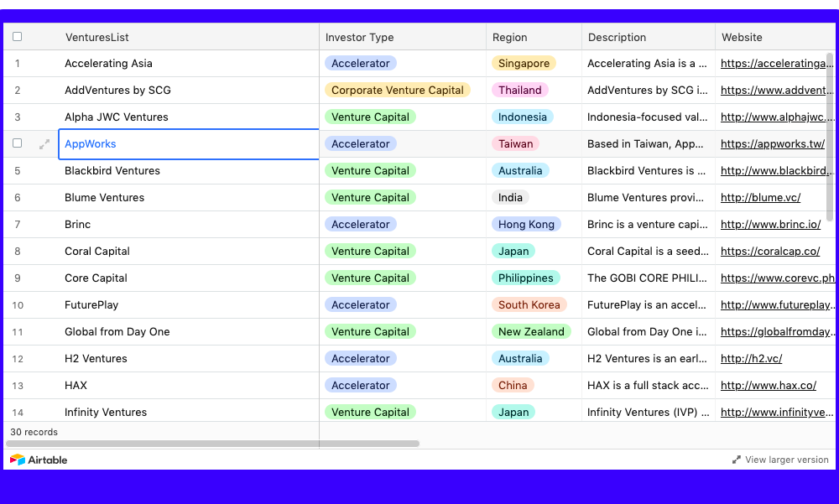Click Australia tag in Blackbird Ventures row
Screen dimensions: 839x504
[x=520, y=170]
